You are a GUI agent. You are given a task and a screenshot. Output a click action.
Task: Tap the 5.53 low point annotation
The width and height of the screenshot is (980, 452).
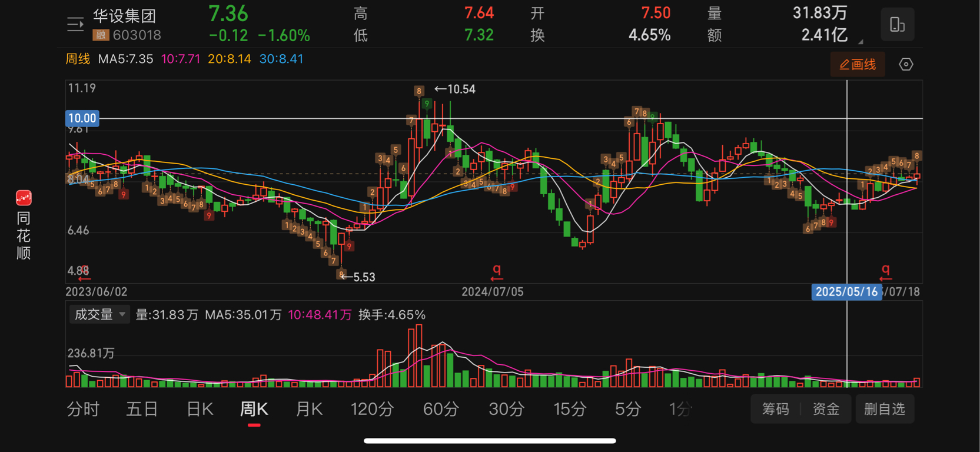358,277
